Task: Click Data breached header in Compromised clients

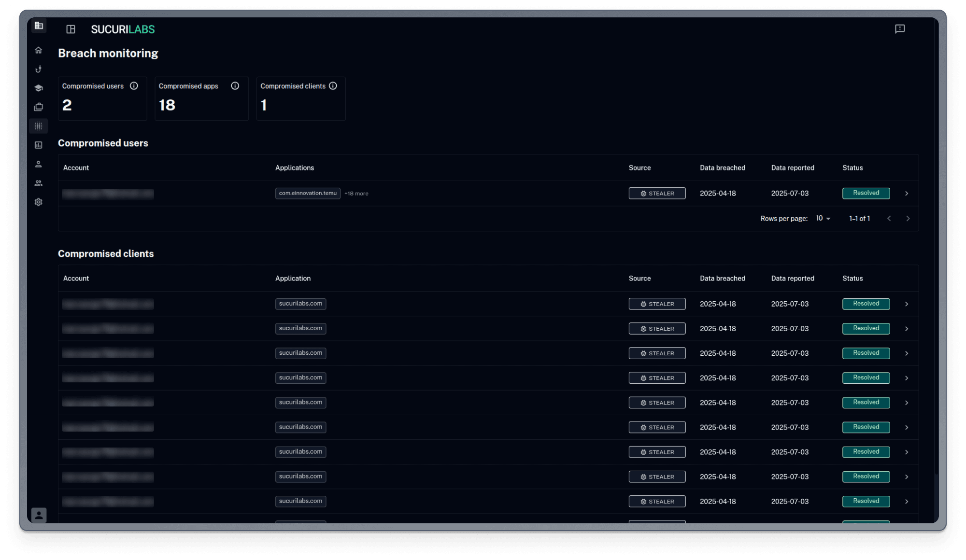Action: [x=723, y=279]
